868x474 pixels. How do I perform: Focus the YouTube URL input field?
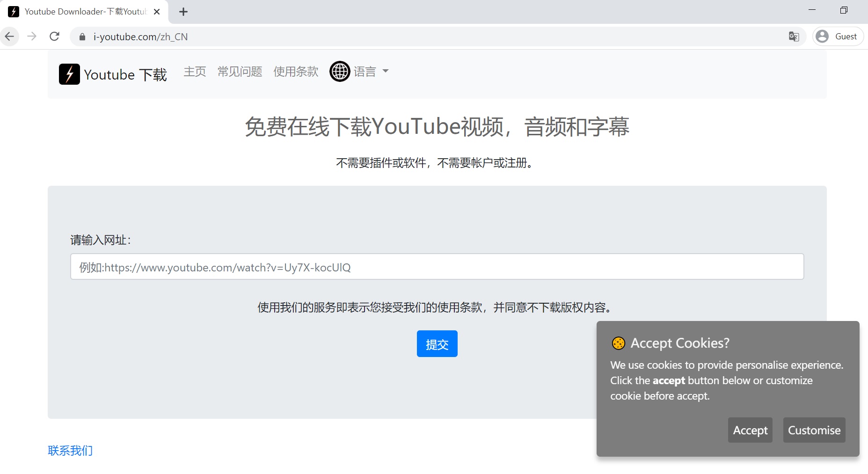[437, 267]
